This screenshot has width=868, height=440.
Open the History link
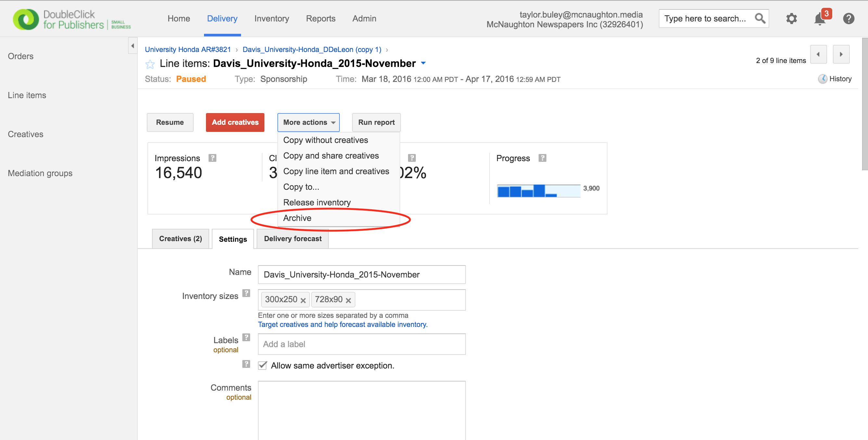click(840, 79)
